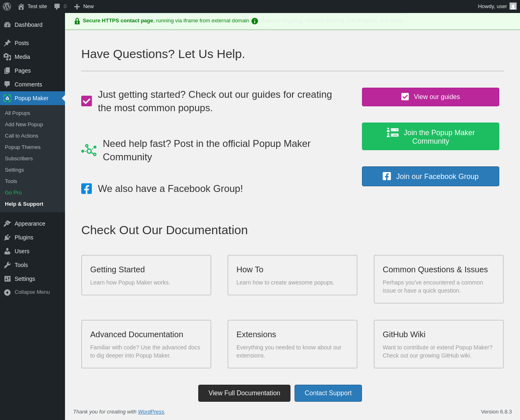The width and height of the screenshot is (520, 420).
Task: Open Call to Actions submenu
Action: [x=32, y=136]
